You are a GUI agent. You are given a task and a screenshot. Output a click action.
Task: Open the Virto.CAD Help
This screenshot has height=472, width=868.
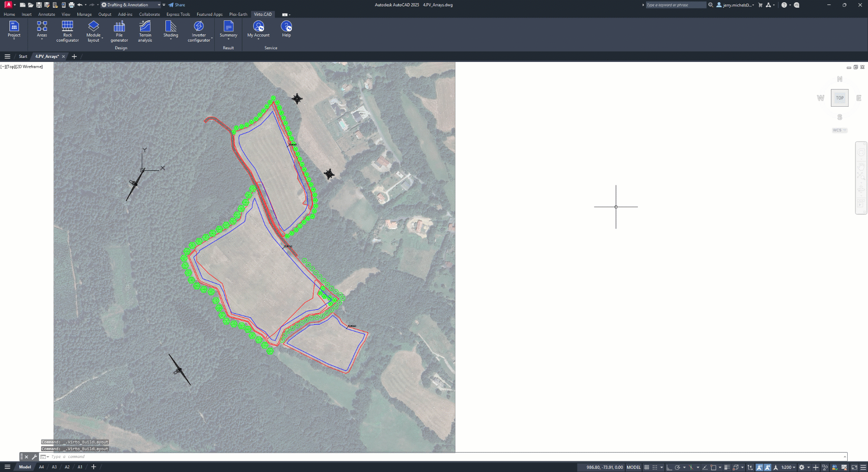point(286,30)
